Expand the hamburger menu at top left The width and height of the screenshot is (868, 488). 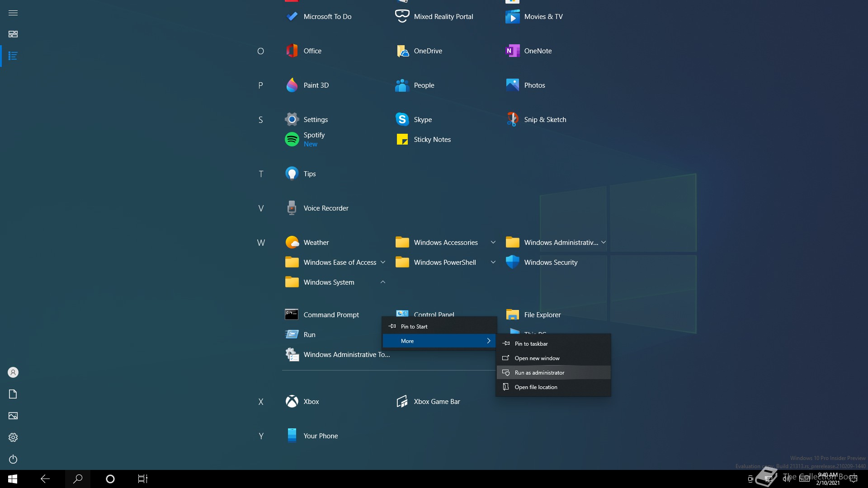(x=13, y=13)
